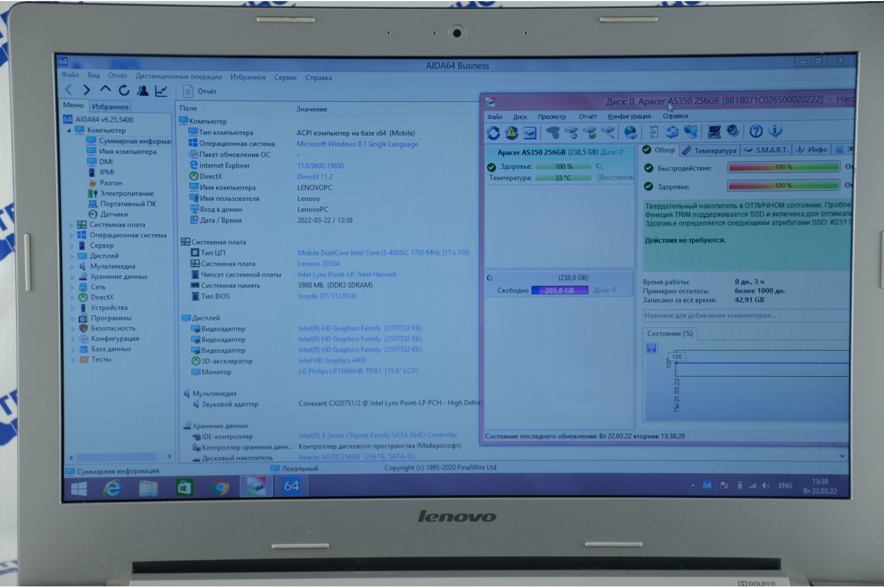Open Конфигурация menu in Hard Disk Sentinel
884x588 pixels.
tap(629, 116)
